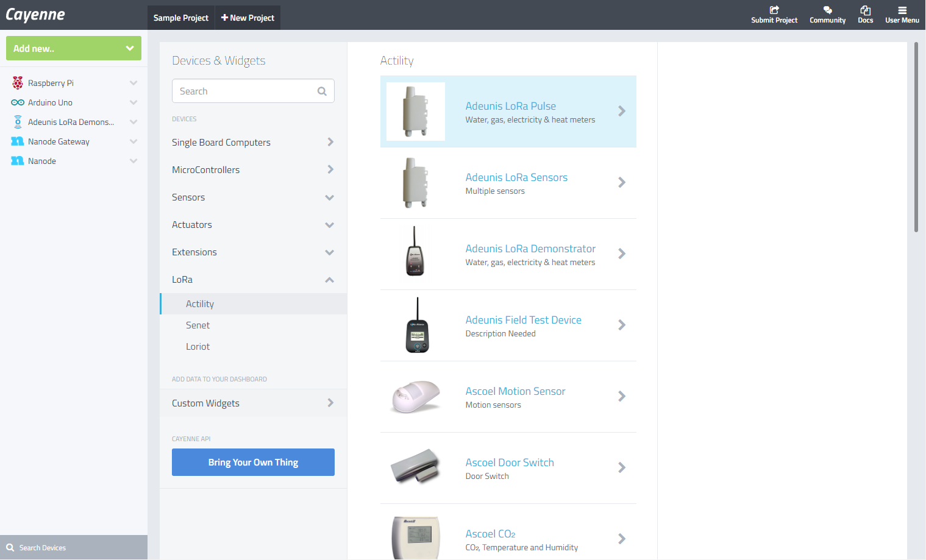This screenshot has height=560, width=926.
Task: Click arrow beside Adeunis LoRa Sensors
Action: (622, 182)
